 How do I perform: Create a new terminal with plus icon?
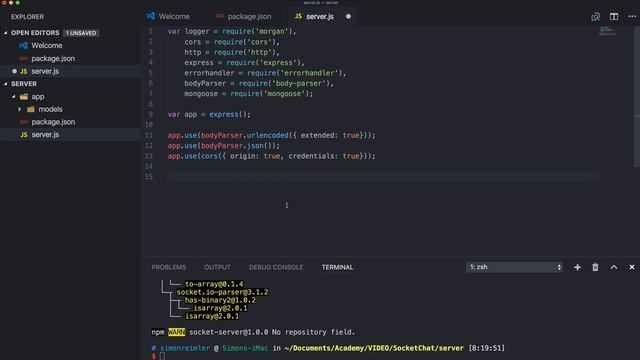pyautogui.click(x=577, y=267)
